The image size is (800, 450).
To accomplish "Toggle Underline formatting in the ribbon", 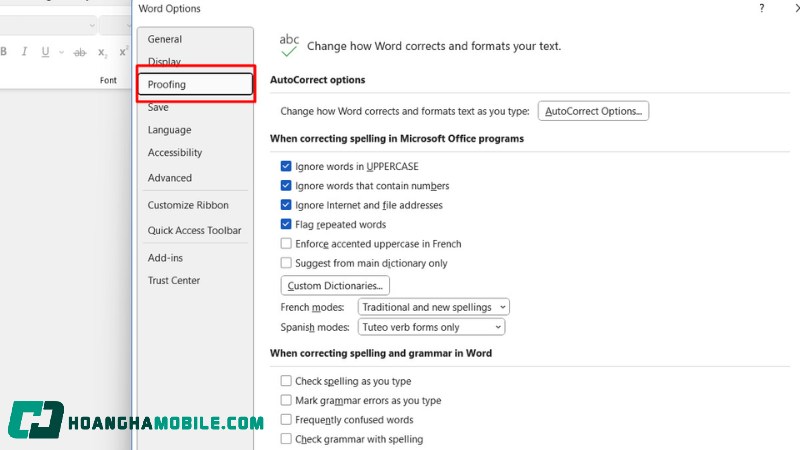I will [x=45, y=52].
